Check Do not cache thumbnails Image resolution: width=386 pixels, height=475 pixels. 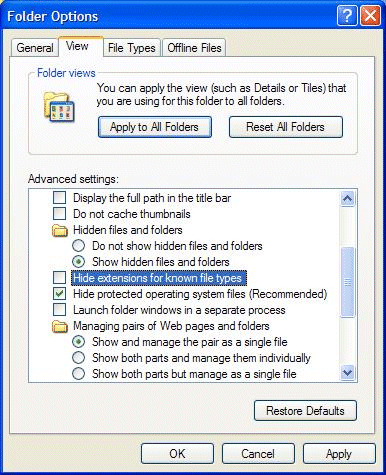point(59,214)
